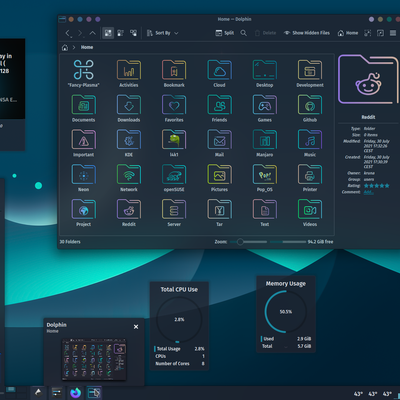Click the Dolphin taskbar entry
The width and height of the screenshot is (400, 400).
click(x=94, y=393)
